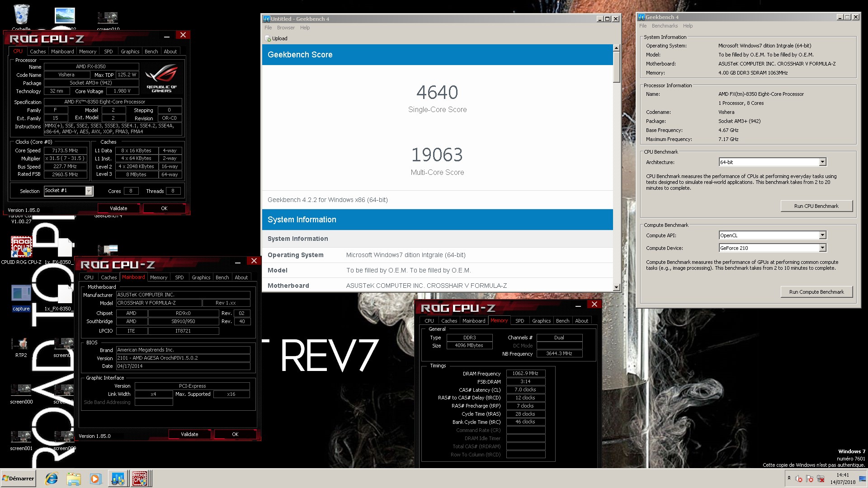Screen dimensions: 868x488
Task: Open Mainboard tab in Memory CPU-Z window
Action: click(474, 321)
